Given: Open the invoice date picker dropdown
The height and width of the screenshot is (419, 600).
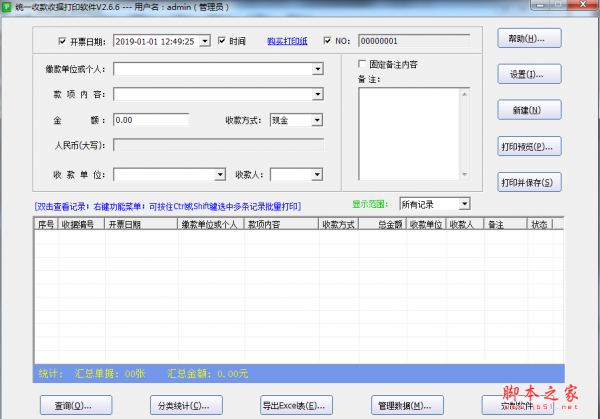Looking at the screenshot, I should pyautogui.click(x=205, y=42).
